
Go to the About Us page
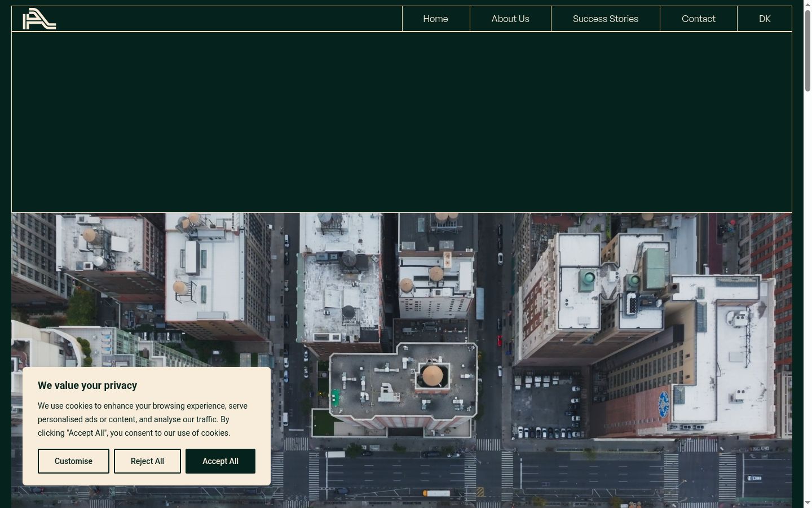point(510,19)
